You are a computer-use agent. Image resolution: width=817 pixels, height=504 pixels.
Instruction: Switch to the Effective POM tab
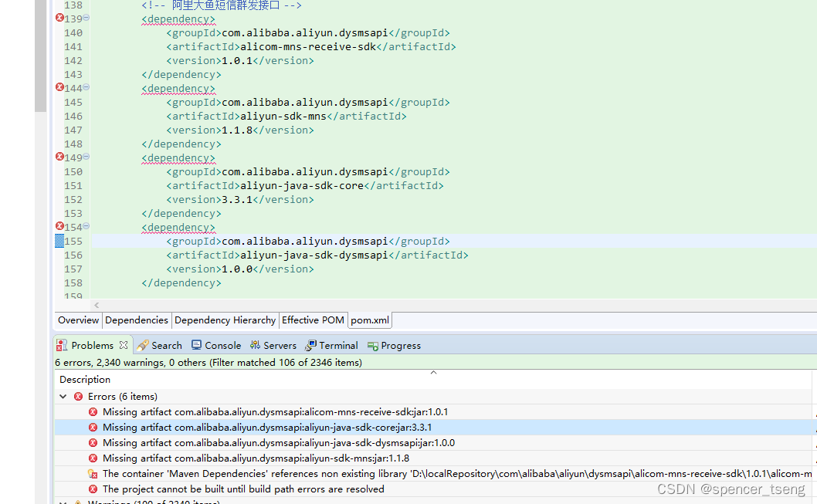pos(313,320)
